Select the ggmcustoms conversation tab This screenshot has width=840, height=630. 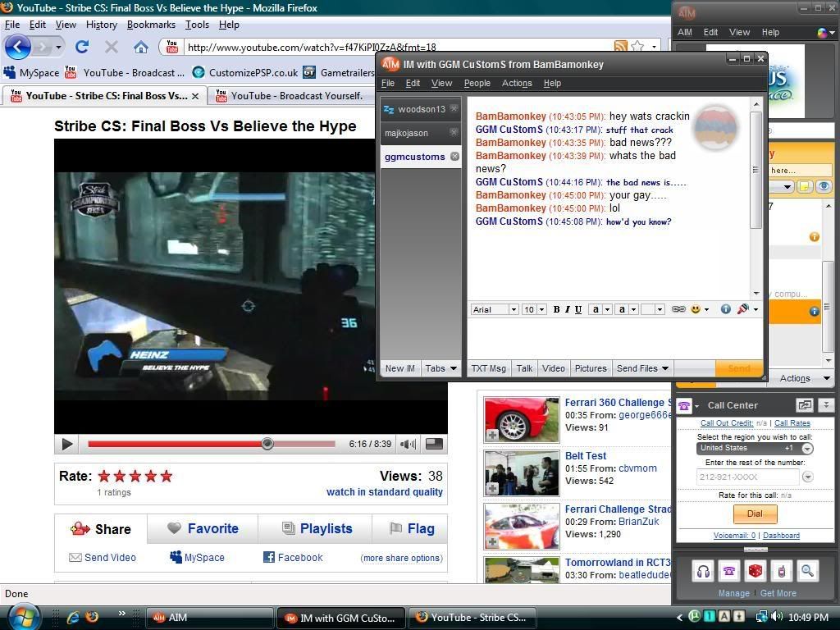tap(414, 157)
